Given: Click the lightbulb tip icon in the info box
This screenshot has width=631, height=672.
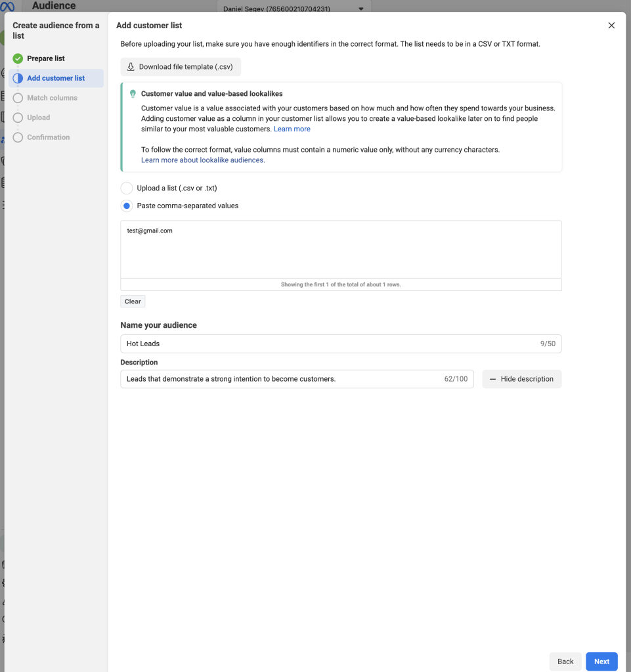Looking at the screenshot, I should coord(132,93).
